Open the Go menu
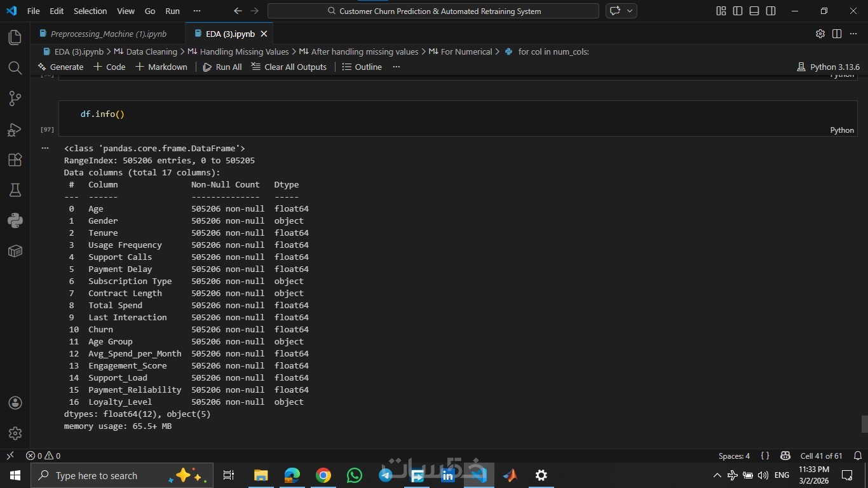Screen dimensions: 868x488 click(150, 11)
